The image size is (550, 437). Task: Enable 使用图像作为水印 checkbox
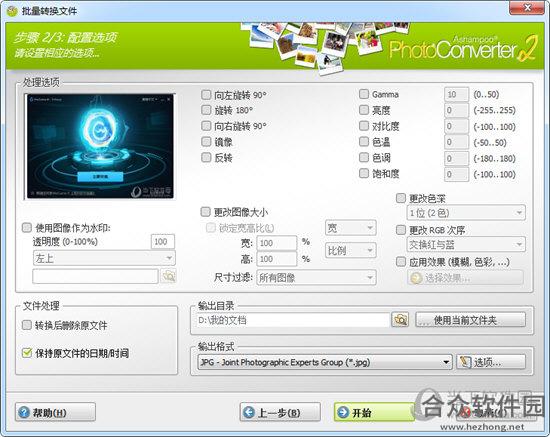pyautogui.click(x=27, y=228)
